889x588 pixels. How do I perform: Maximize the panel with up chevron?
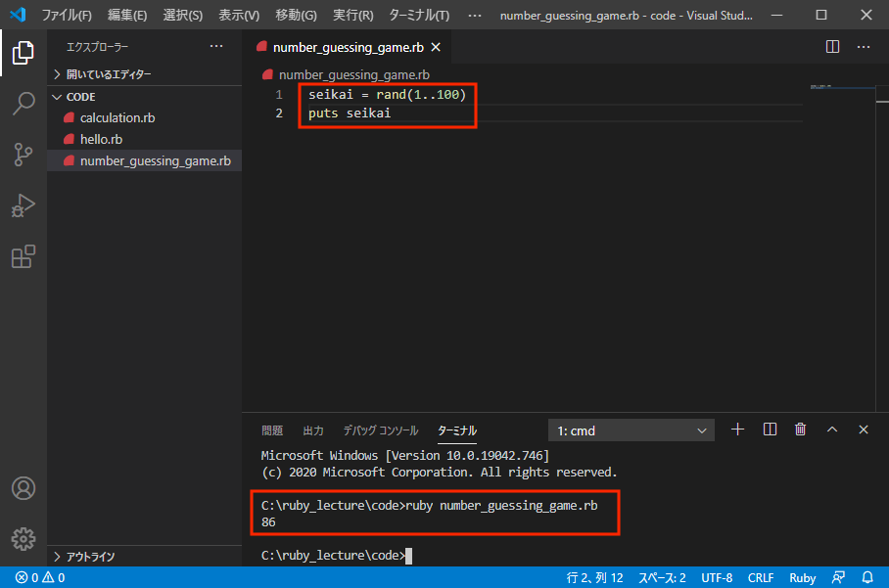832,430
